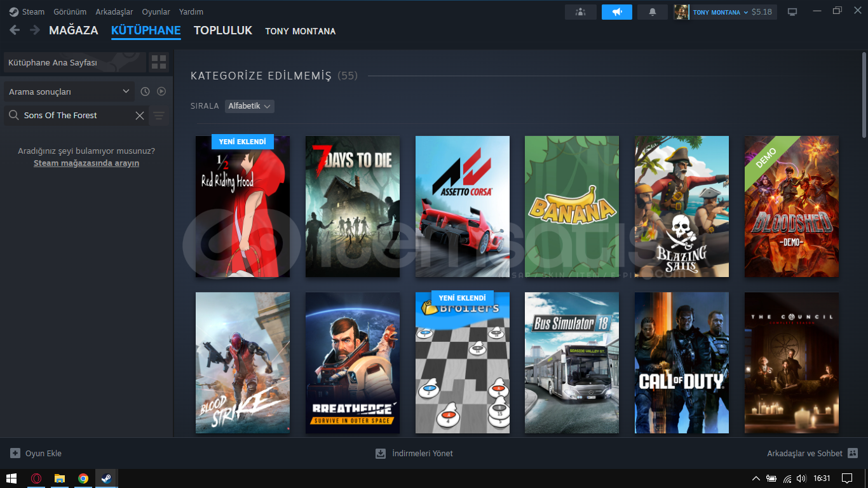Screen dimensions: 868x488
Task: Select the 1/2 Red Riding Hood game
Action: (x=243, y=206)
